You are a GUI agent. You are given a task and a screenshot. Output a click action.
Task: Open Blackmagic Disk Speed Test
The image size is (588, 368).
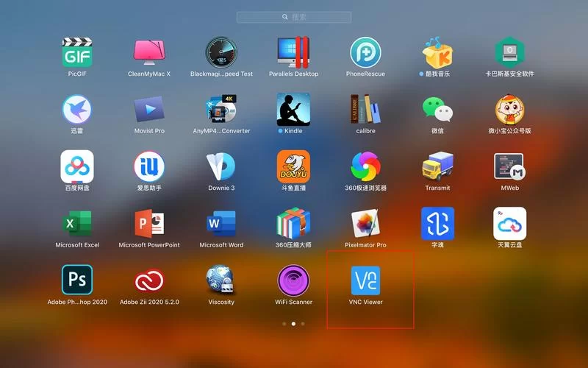click(221, 52)
